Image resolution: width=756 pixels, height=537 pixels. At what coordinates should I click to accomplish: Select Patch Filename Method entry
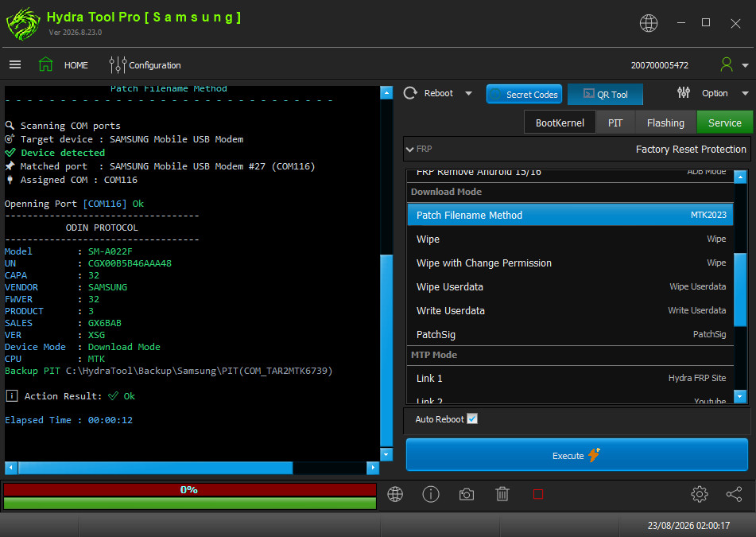click(570, 215)
